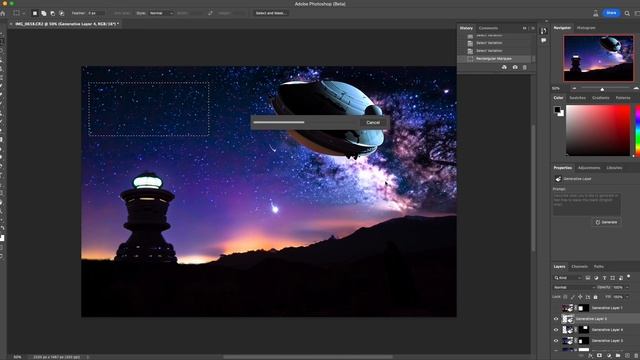Delete current history state trash icon
This screenshot has height=360, width=640.
point(525,67)
